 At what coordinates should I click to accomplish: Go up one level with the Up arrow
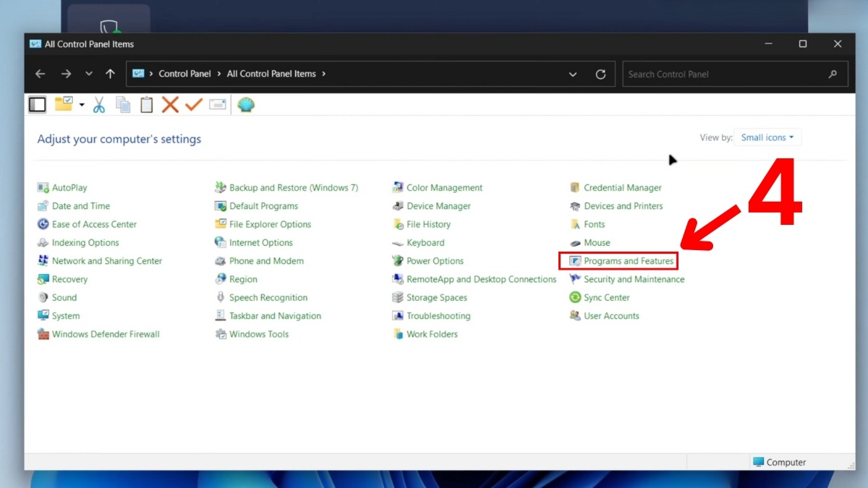[x=110, y=74]
